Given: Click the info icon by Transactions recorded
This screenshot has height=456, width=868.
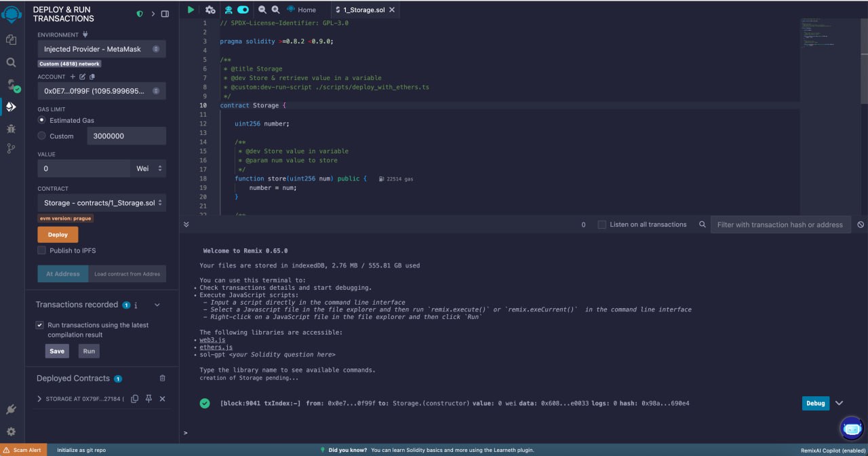Looking at the screenshot, I should [x=136, y=305].
